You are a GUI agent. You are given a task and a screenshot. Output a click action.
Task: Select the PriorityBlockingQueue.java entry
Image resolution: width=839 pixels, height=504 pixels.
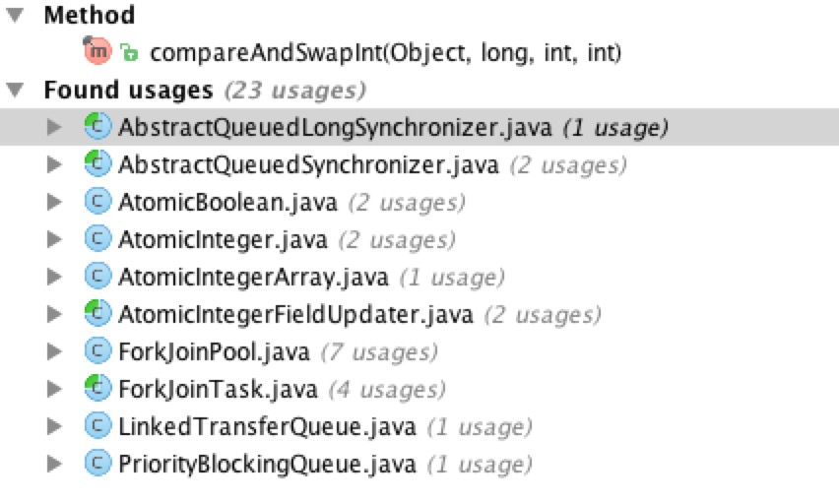point(267,464)
